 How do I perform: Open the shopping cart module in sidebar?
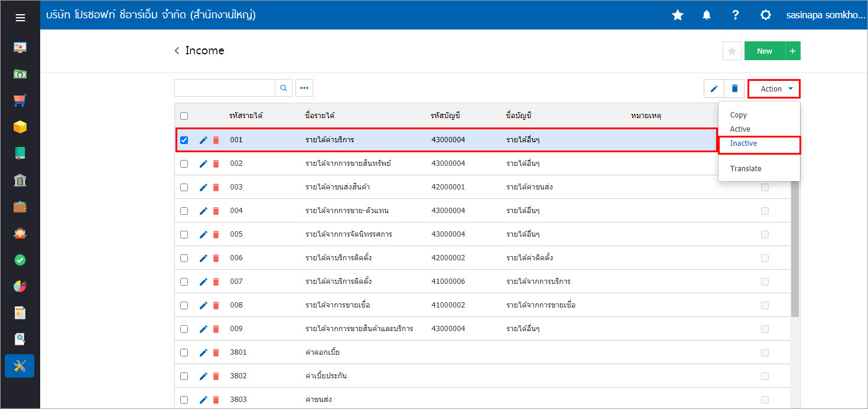pos(20,100)
